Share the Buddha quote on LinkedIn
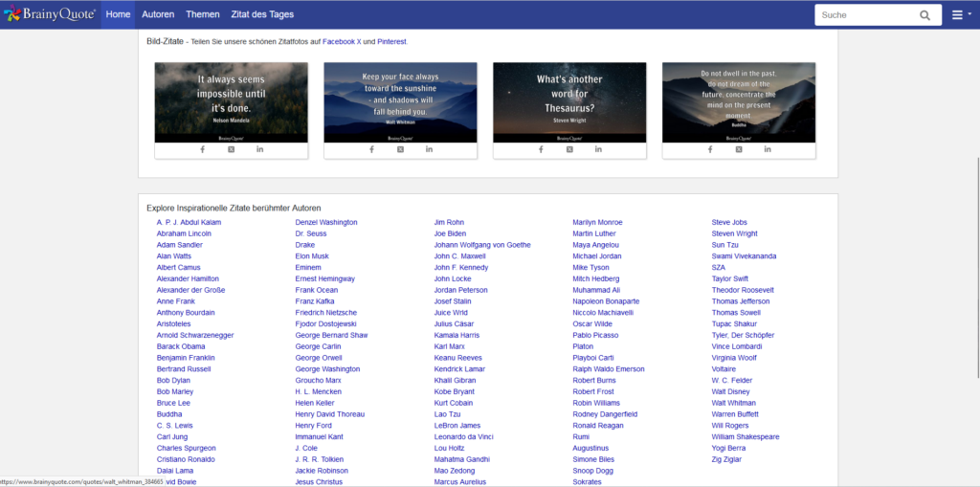The height and width of the screenshot is (487, 980). point(768,149)
